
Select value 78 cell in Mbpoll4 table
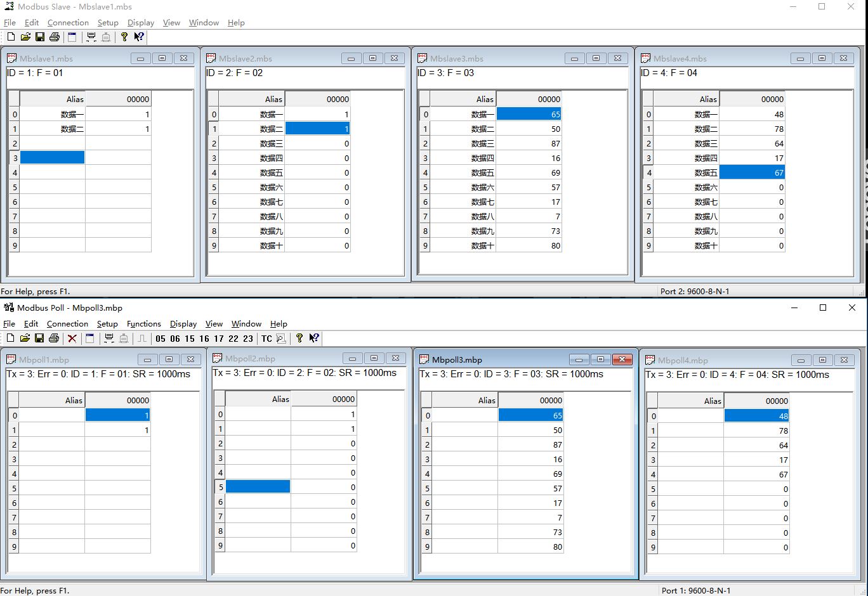(x=756, y=431)
